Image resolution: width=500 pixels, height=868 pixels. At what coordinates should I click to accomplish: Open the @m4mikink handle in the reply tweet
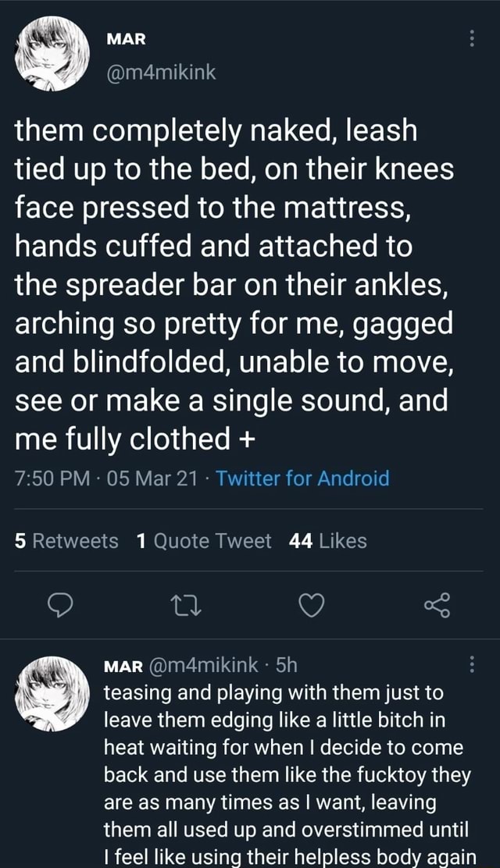coord(202,666)
